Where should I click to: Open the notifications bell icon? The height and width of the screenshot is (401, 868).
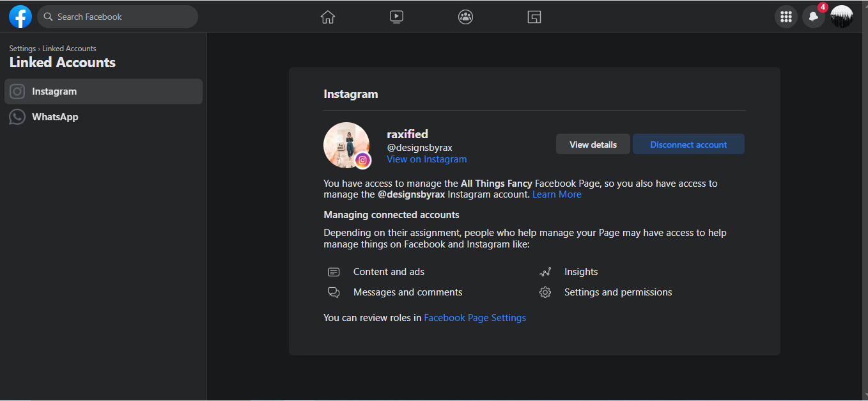point(814,17)
